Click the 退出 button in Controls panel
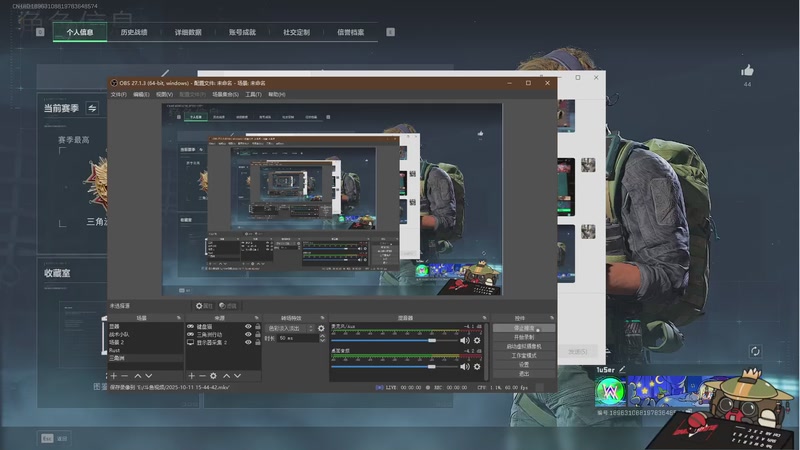Image resolution: width=800 pixels, height=450 pixels. click(524, 373)
